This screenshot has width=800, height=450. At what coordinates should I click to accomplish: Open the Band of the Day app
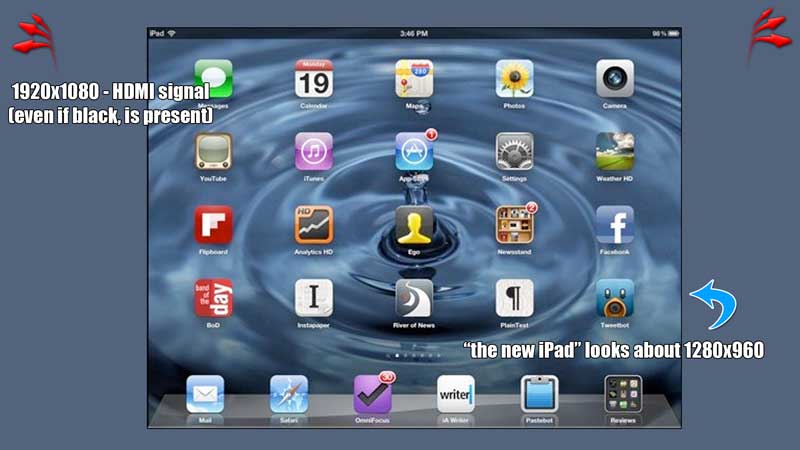point(213,298)
